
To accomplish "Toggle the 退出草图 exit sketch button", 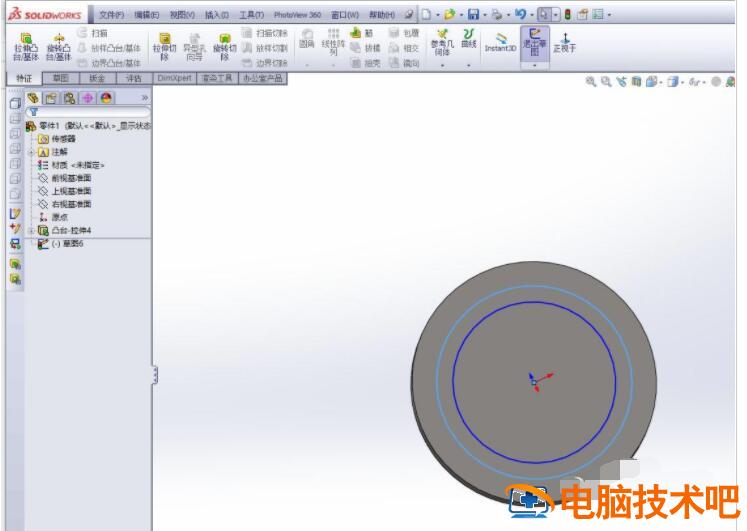I will tap(535, 42).
